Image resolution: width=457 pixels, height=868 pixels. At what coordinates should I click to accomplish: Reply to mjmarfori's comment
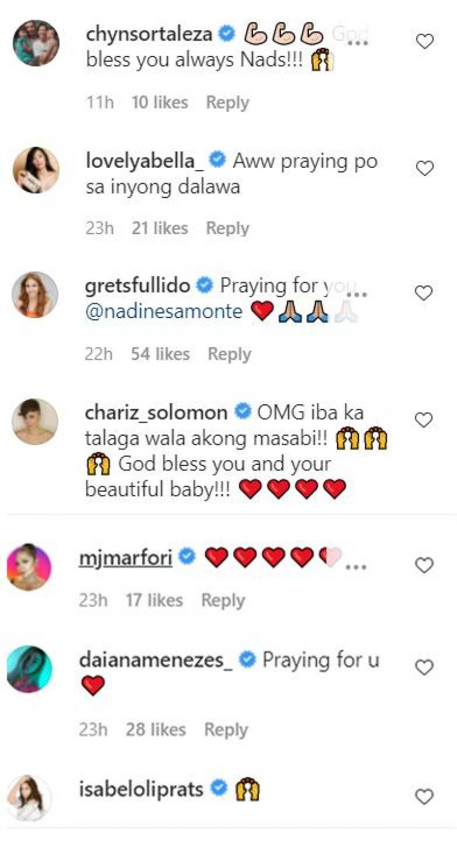tap(223, 600)
